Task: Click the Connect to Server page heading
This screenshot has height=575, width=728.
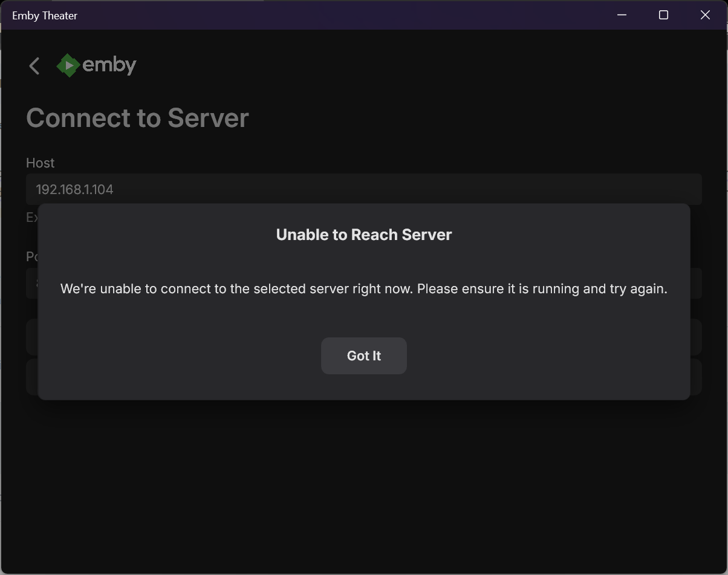Action: (x=137, y=118)
